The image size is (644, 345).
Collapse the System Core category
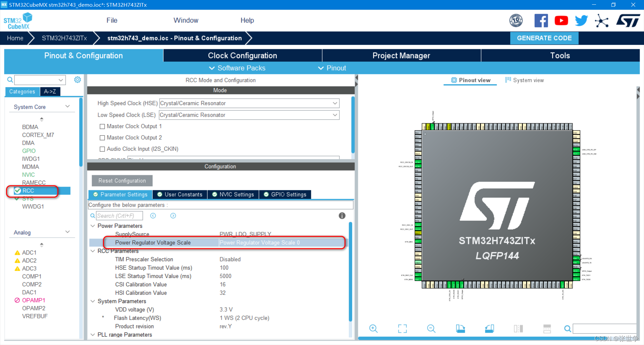pyautogui.click(x=68, y=107)
